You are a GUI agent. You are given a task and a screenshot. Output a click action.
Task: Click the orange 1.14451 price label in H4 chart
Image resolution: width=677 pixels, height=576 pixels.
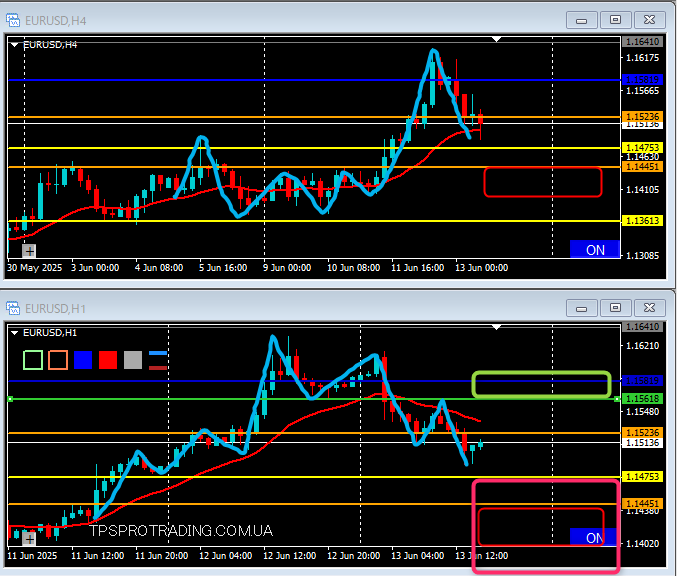(642, 167)
